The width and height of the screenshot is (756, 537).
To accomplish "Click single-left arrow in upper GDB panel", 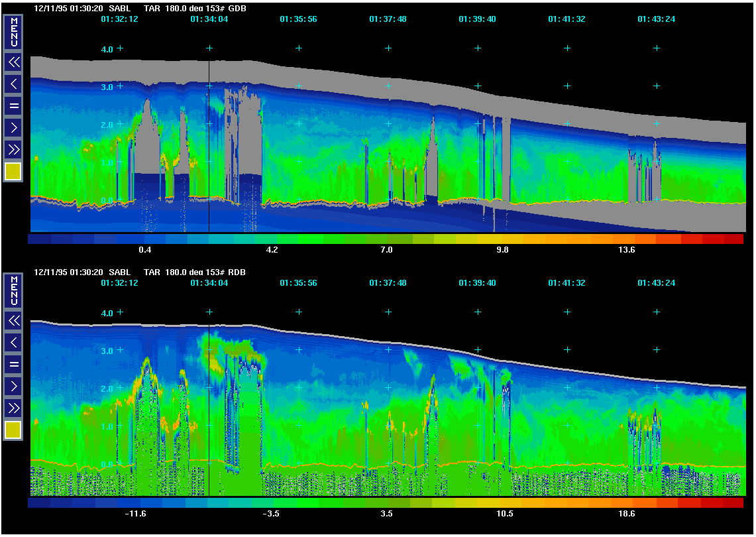I will point(13,84).
